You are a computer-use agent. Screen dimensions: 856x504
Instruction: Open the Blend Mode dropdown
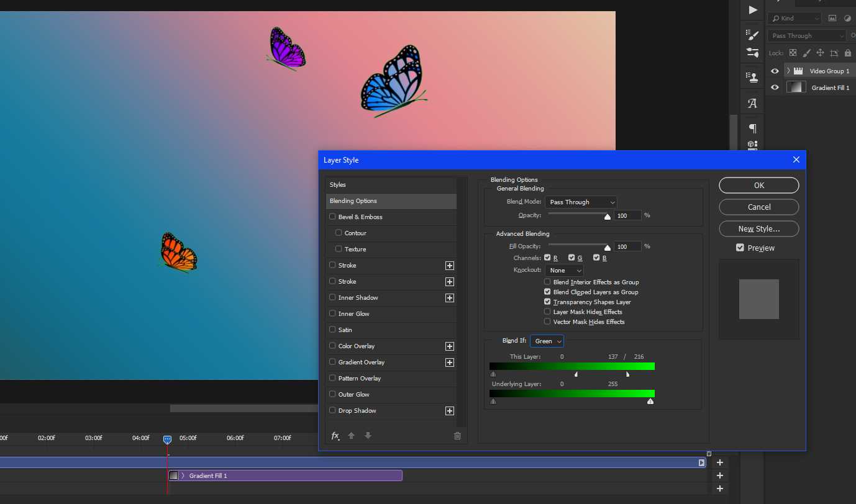click(580, 202)
